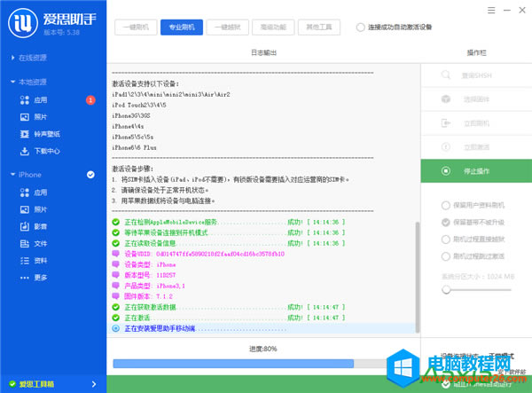Click the 日志输出 header

tap(263, 52)
